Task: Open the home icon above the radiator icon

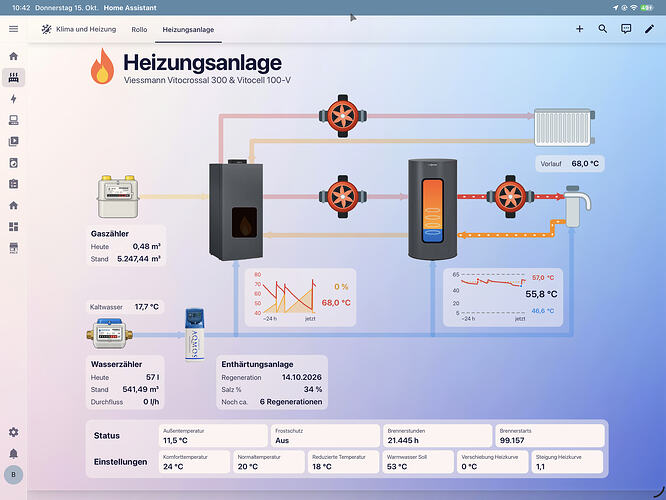Action: (x=14, y=56)
